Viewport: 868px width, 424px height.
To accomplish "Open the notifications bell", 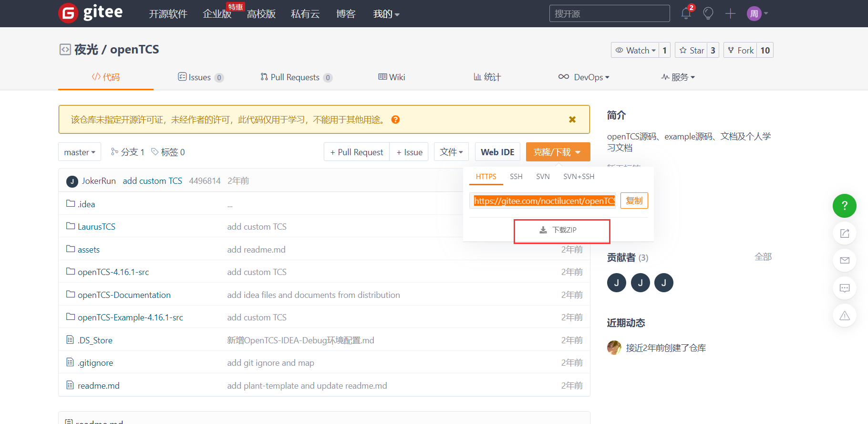I will pyautogui.click(x=686, y=13).
